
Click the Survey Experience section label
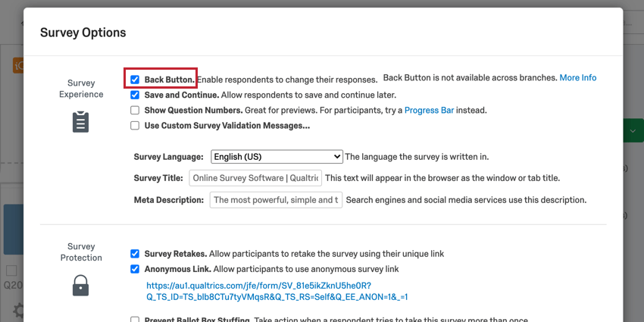[x=81, y=89]
